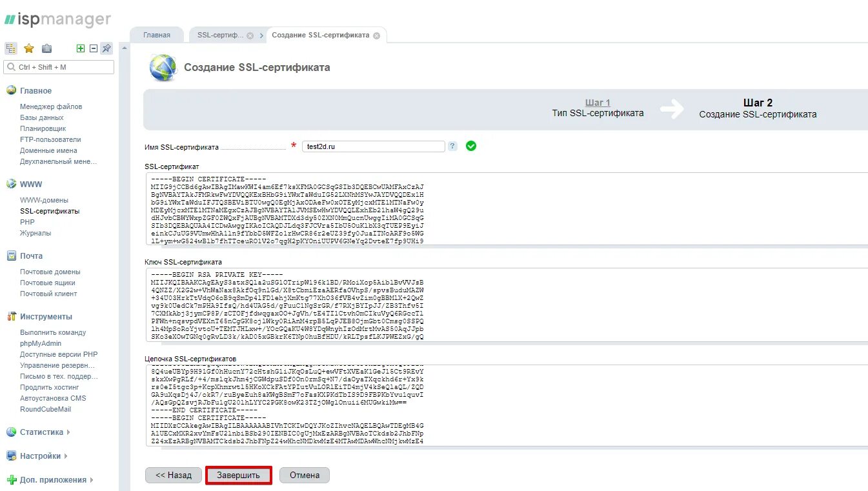Collapse the Почта section header
This screenshot has height=491, width=868.
point(31,256)
